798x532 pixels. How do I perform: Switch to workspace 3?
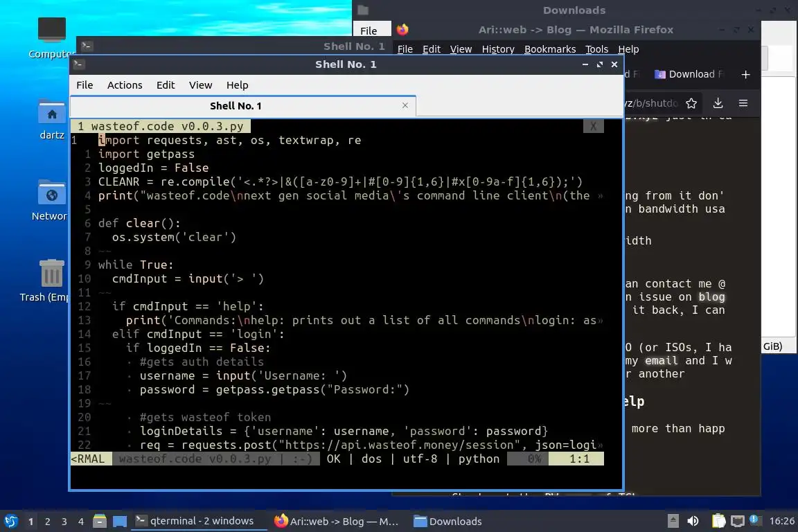(x=64, y=522)
